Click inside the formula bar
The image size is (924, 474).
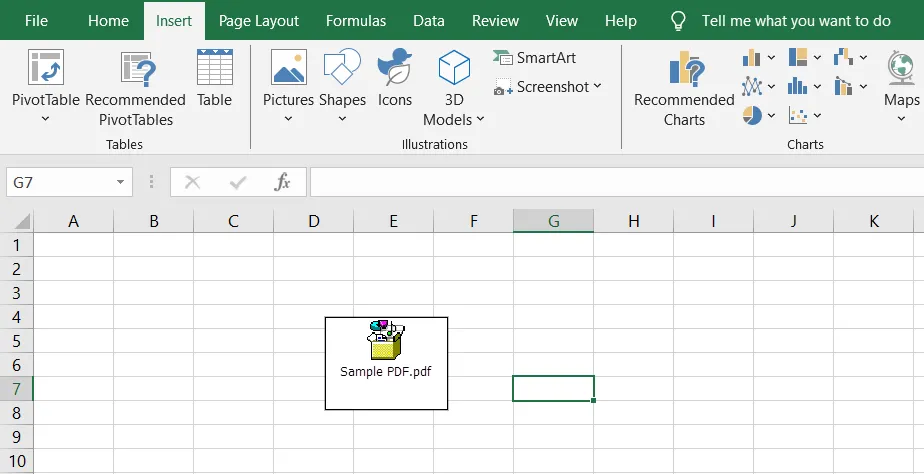(x=616, y=183)
